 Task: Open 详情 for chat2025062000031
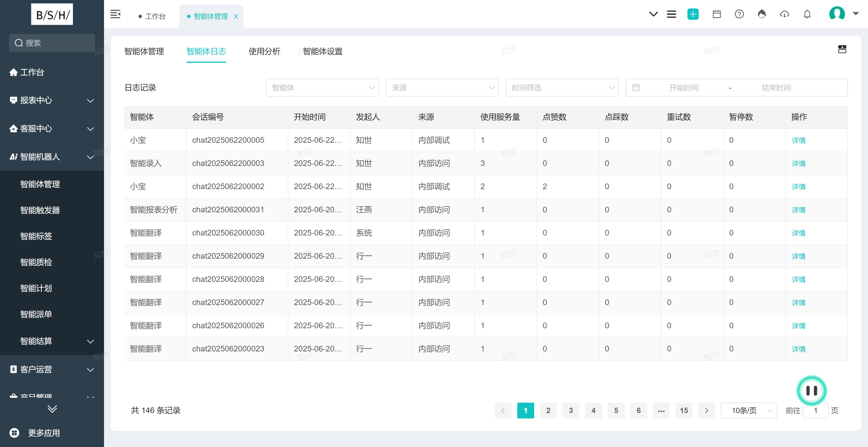coord(798,210)
